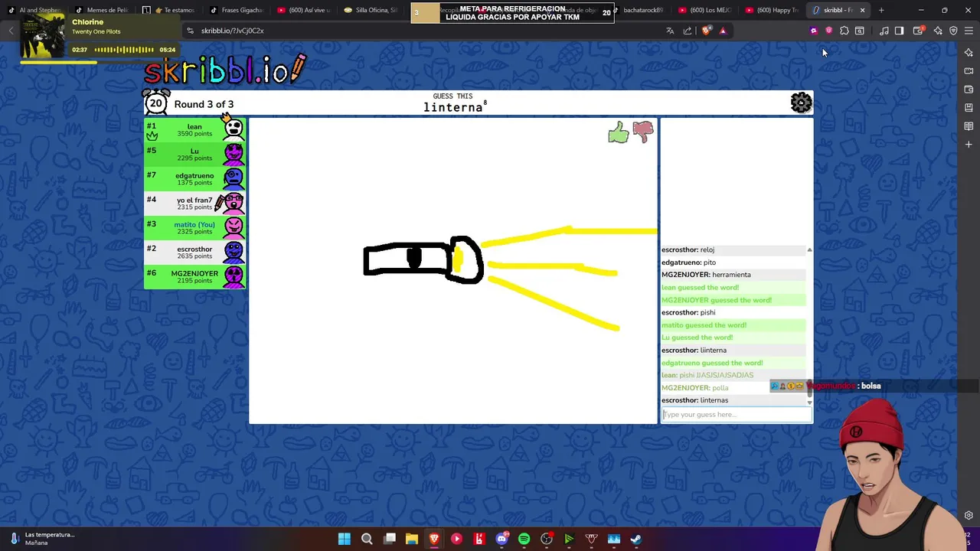The image size is (980, 551).
Task: Open the media control music note icon
Action: tap(884, 31)
